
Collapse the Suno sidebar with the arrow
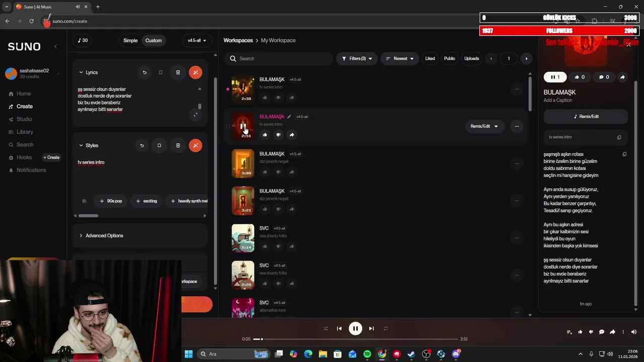(x=55, y=46)
